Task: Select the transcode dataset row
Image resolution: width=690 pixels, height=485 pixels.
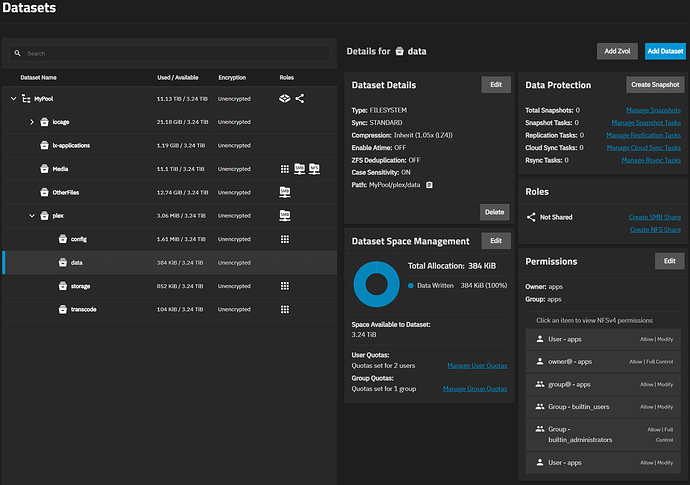Action: coord(169,309)
